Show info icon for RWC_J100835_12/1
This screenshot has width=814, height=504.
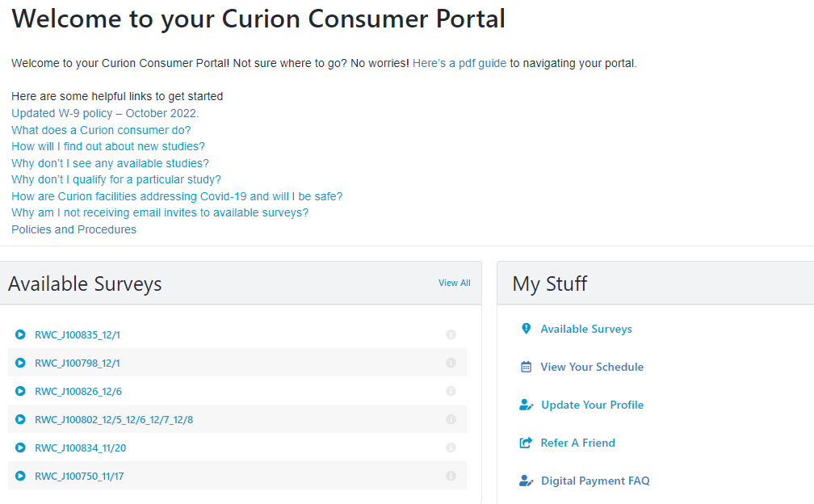point(451,334)
